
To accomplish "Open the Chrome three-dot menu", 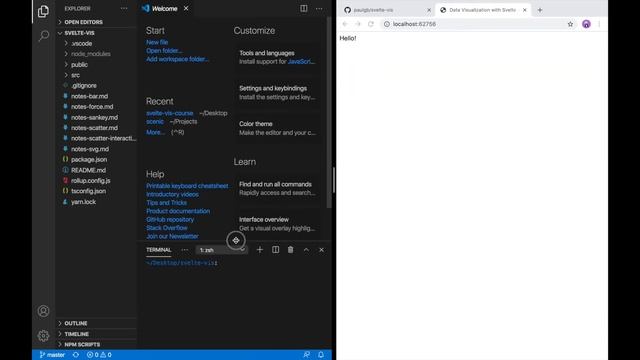I will tap(599, 24).
